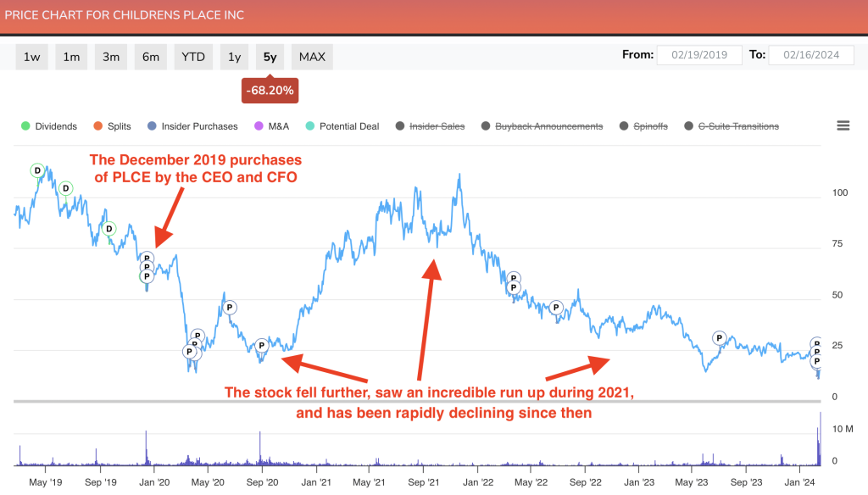Select the MAX time range

[312, 57]
